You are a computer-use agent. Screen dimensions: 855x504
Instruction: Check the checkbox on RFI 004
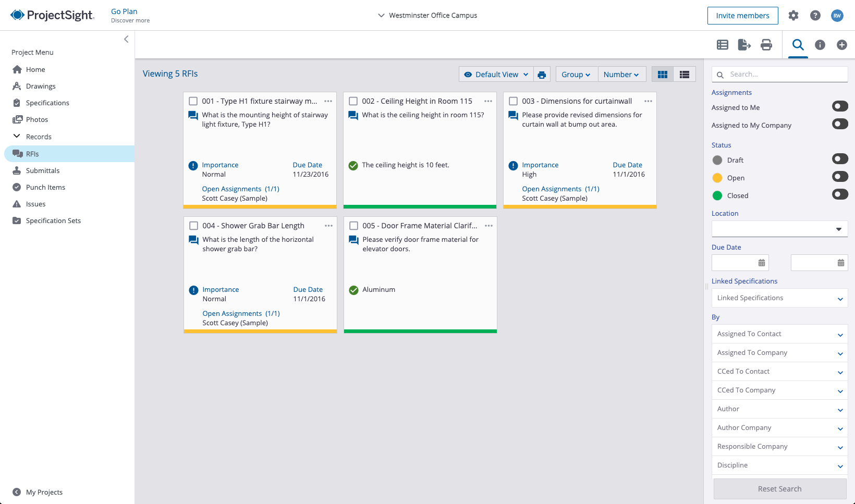point(193,225)
